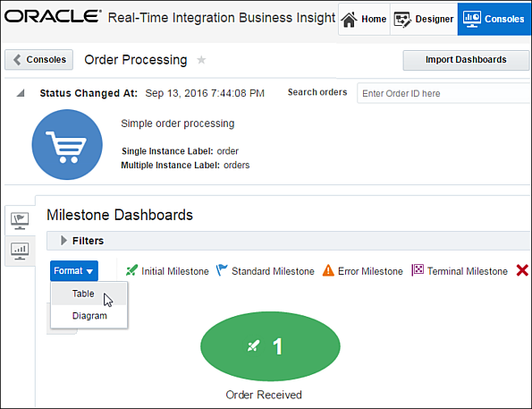This screenshot has width=532, height=409.
Task: Choose Table from Format menu
Action: click(x=89, y=294)
